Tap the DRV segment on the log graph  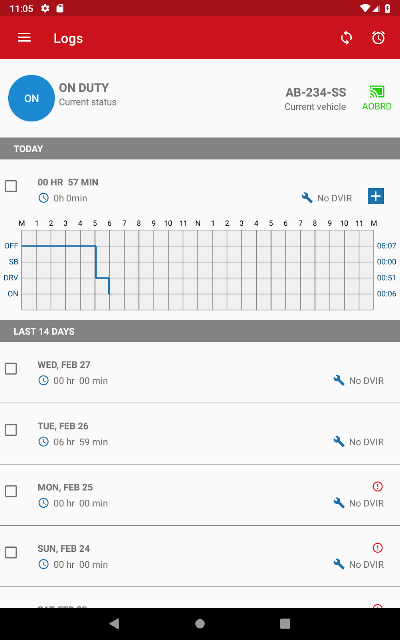[x=102, y=278]
